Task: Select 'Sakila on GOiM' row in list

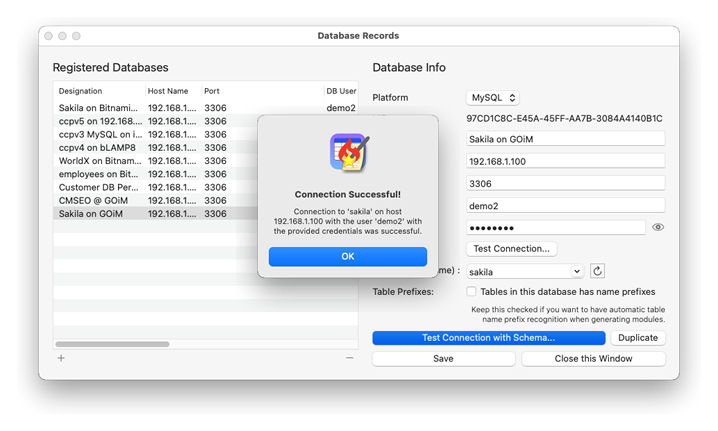Action: click(156, 214)
